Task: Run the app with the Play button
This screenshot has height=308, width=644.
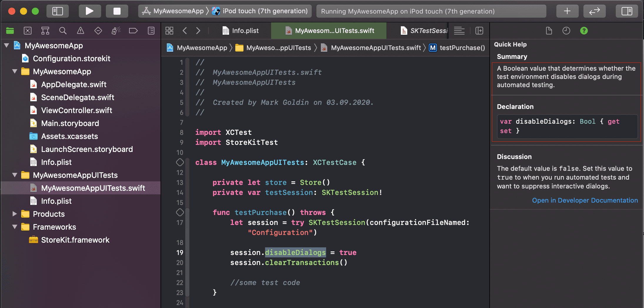Action: [89, 11]
